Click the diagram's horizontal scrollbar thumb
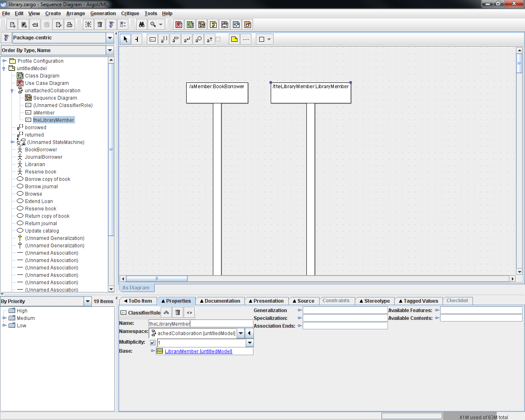525x420 pixels. click(x=156, y=279)
